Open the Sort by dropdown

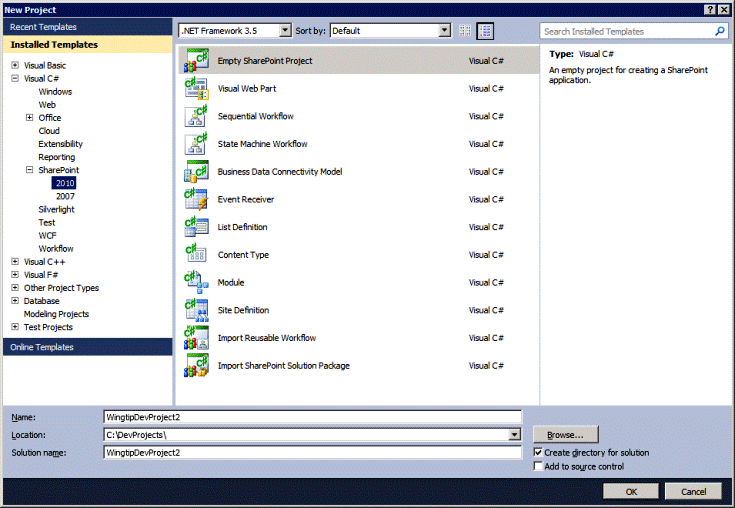[444, 30]
